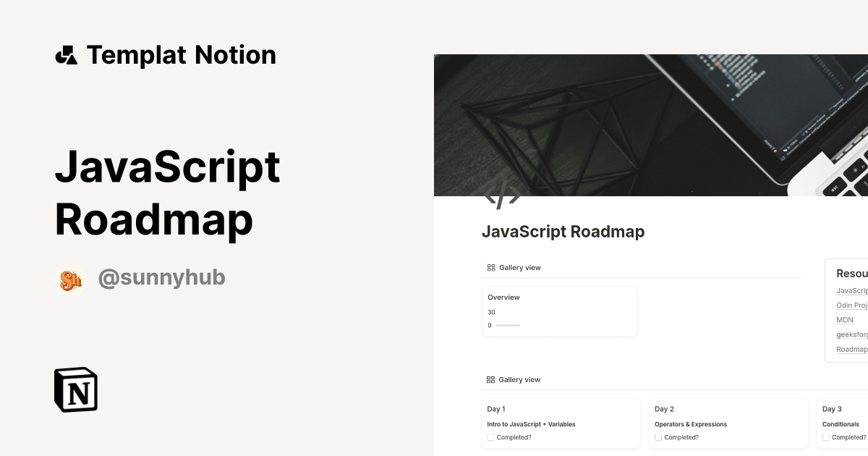Click the Sh badge next to sunnyhub
Screen dimensions: 868x456
pos(72,277)
